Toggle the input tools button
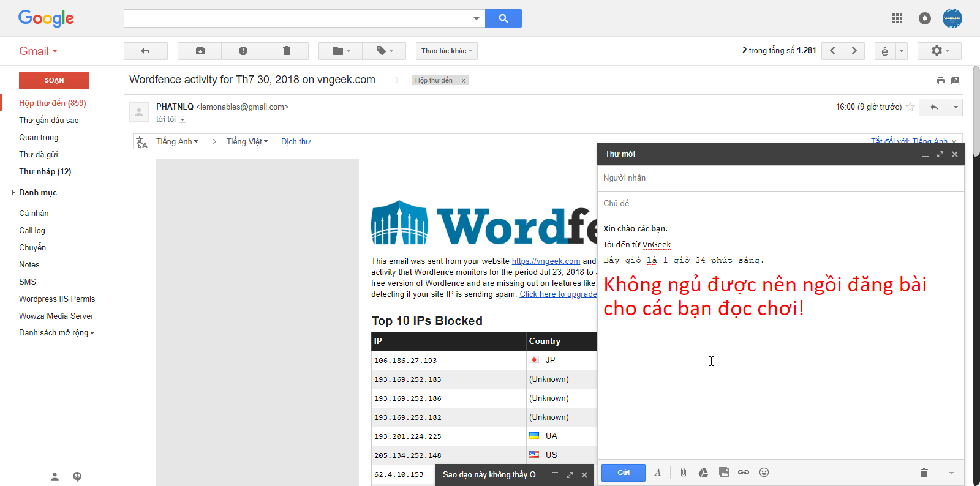980x486 pixels. click(885, 51)
